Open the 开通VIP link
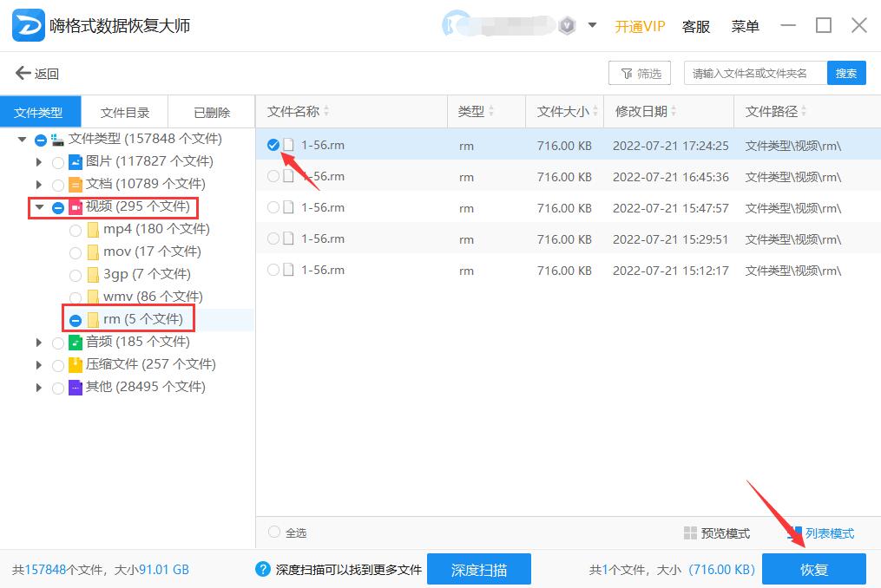881x588 pixels. point(640,26)
